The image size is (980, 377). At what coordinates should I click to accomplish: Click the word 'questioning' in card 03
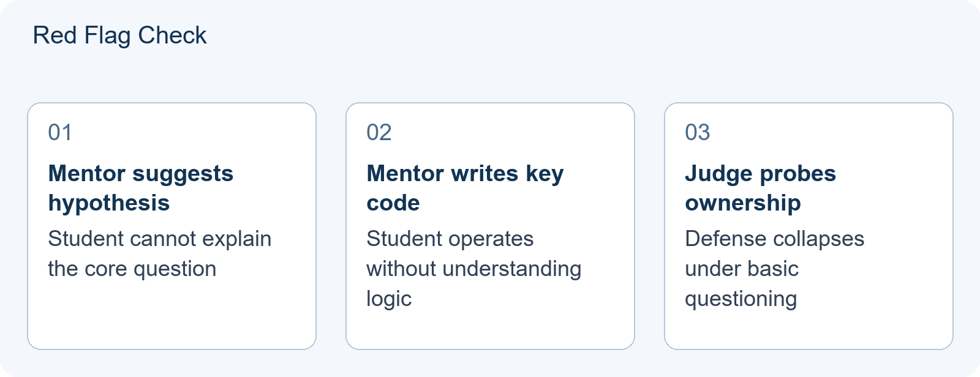[741, 299]
